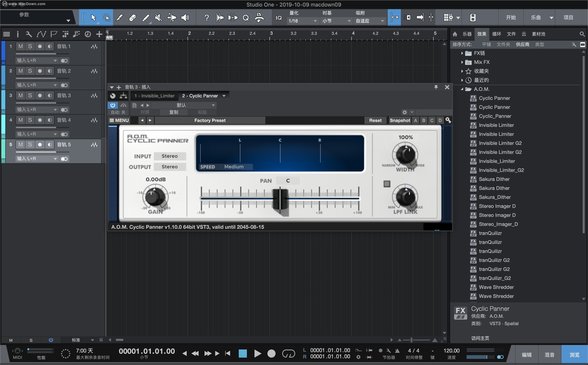The image size is (588, 365).
Task: Click tempo value 120.00
Action: (451, 350)
